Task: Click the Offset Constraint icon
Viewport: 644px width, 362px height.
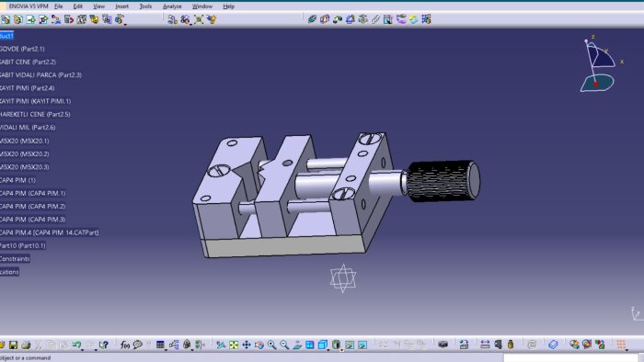Action: (x=338, y=19)
